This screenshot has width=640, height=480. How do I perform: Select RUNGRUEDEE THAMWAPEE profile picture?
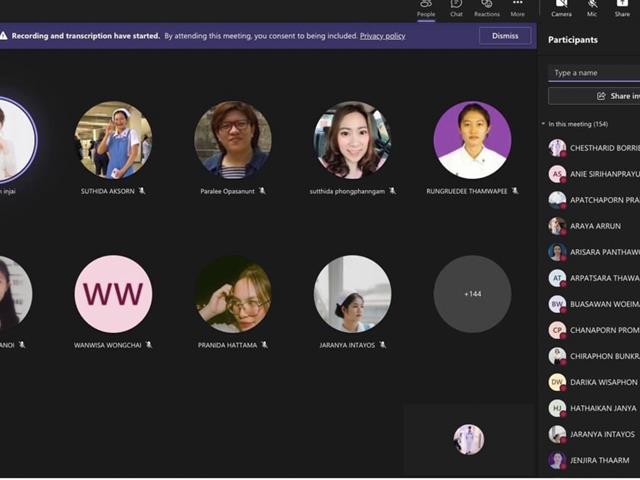coord(472,140)
